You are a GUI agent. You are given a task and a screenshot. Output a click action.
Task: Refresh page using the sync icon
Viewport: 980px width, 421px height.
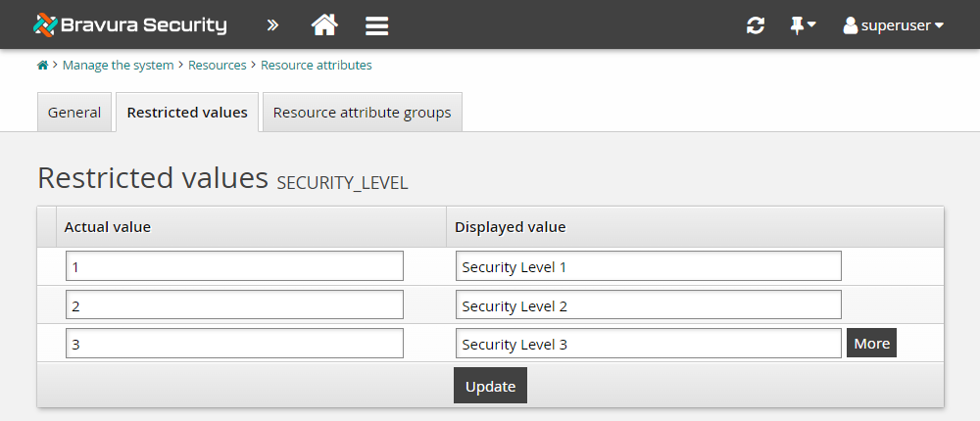755,26
